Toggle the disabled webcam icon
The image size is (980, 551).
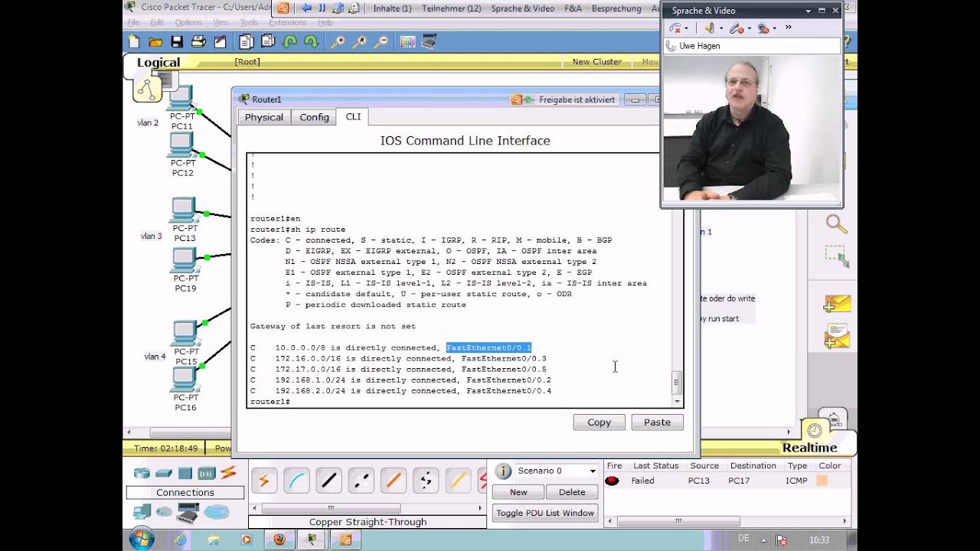click(763, 28)
